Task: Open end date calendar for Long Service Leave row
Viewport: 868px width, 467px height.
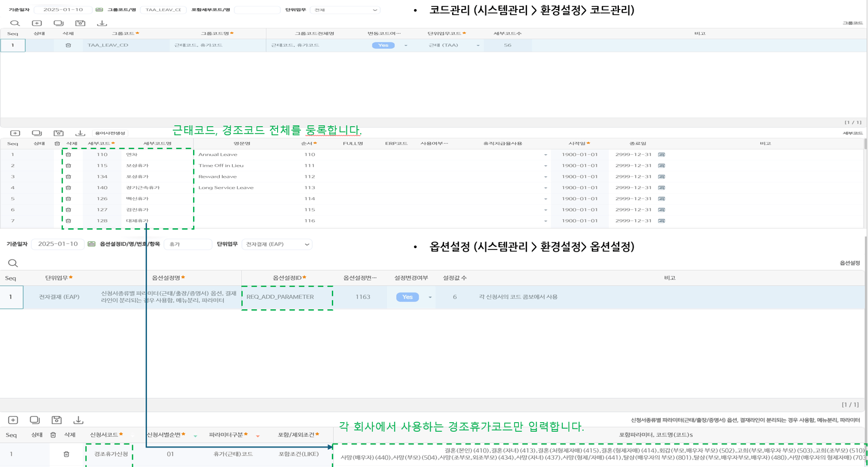Action: point(661,188)
